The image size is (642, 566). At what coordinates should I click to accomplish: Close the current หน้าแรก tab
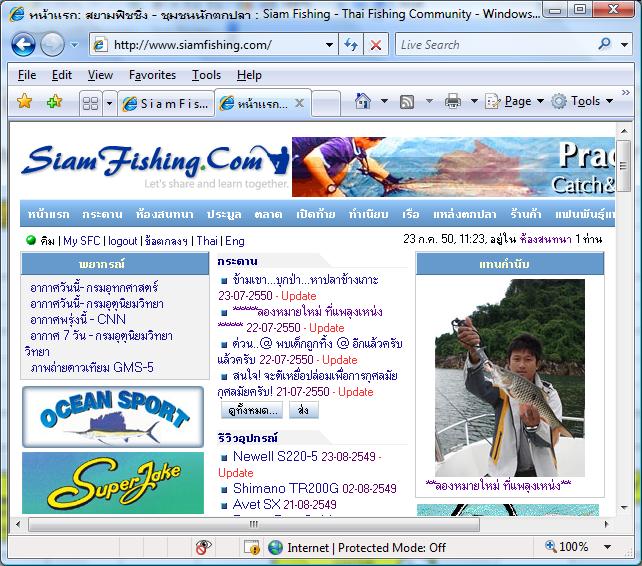300,103
